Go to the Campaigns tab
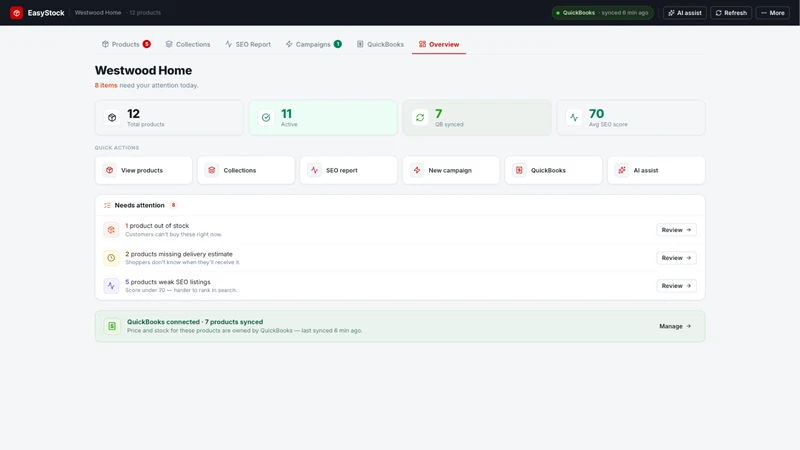The image size is (800, 450). point(313,44)
